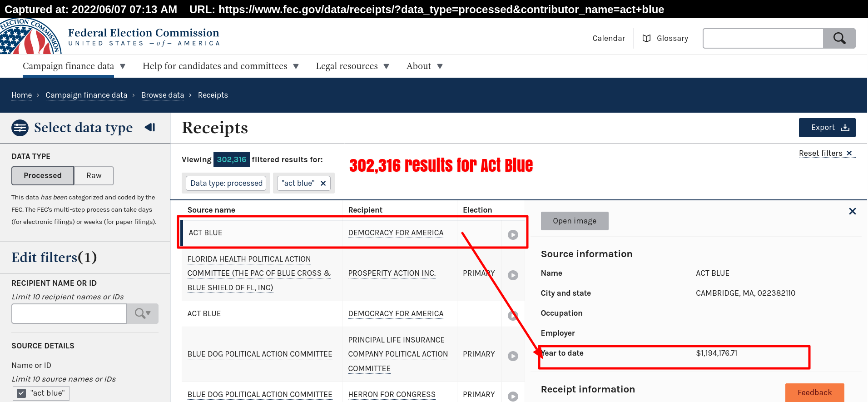Click the FEC seal logo

[x=30, y=36]
